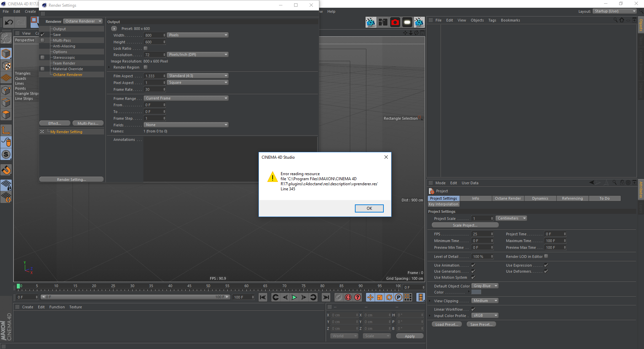The image size is (644, 349).
Task: Open the Tags menu in Object Manager
Action: [492, 20]
